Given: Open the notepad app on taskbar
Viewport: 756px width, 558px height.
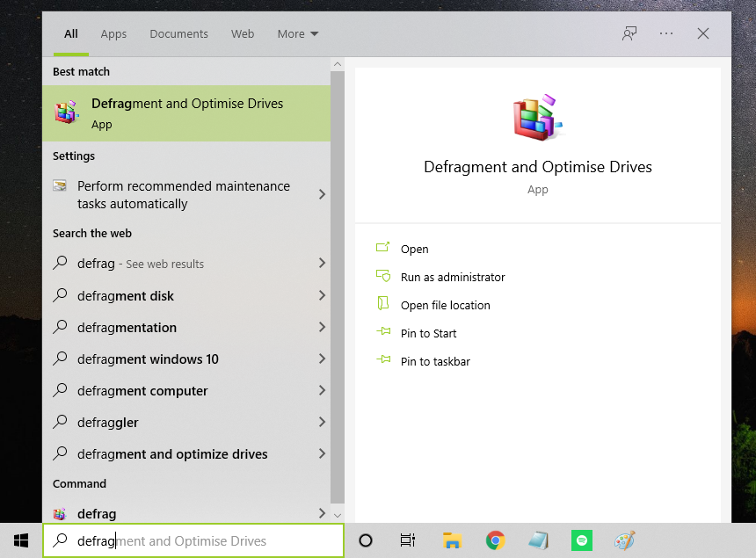Looking at the screenshot, I should pyautogui.click(x=539, y=540).
